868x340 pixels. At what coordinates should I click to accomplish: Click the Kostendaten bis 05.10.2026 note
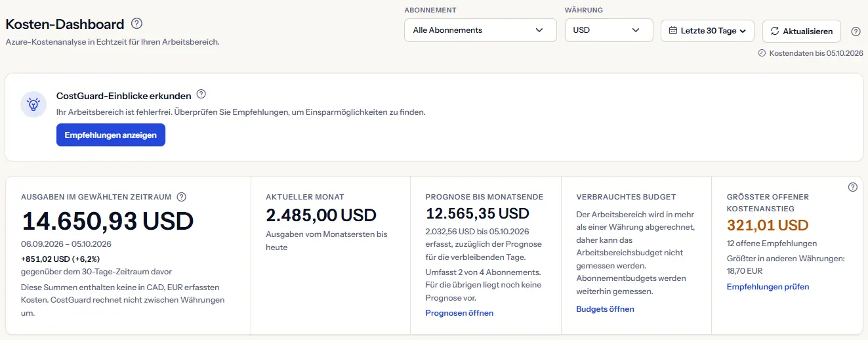816,53
